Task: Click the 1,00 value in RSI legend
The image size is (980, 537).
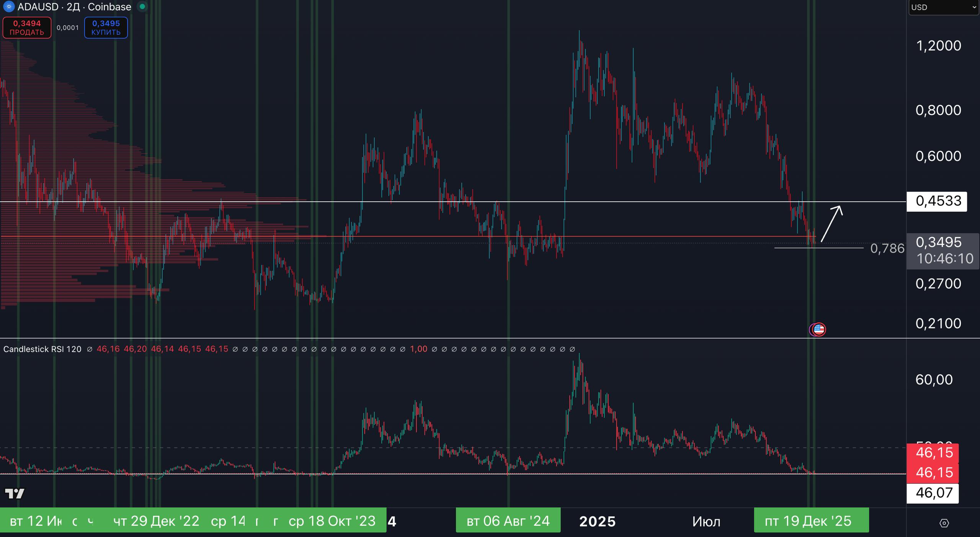Action: tap(418, 349)
